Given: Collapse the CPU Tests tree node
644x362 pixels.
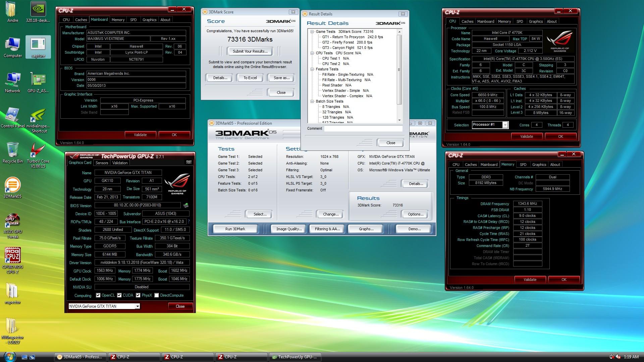Looking at the screenshot, I should [312, 53].
